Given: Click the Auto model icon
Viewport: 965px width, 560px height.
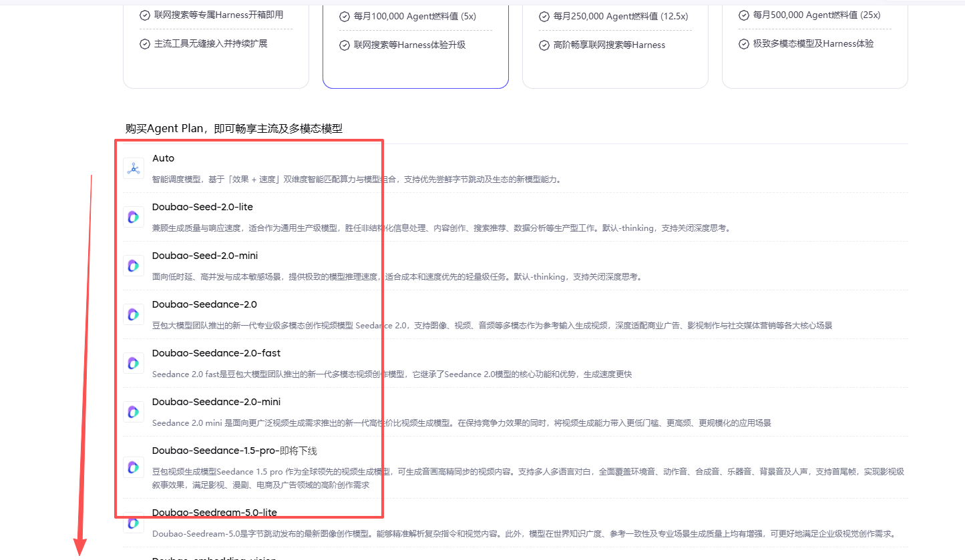Looking at the screenshot, I should click(x=134, y=168).
